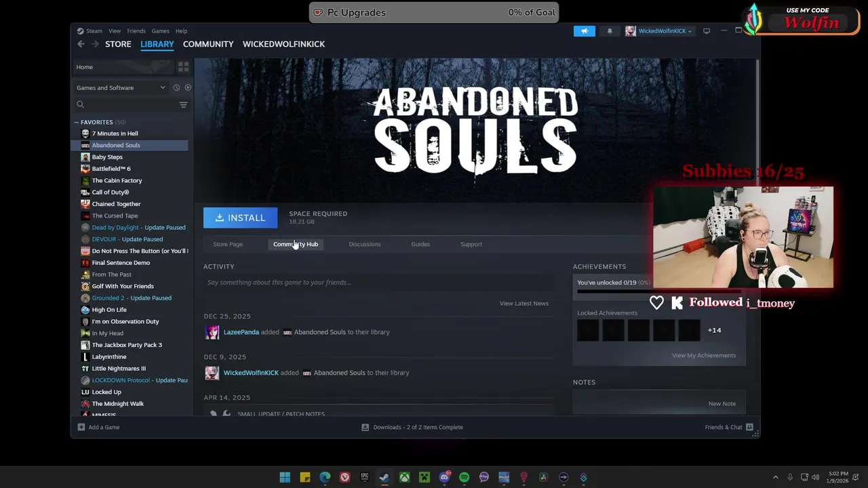The image size is (868, 488).
Task: Install Abandoned Souls
Action: coord(240,218)
